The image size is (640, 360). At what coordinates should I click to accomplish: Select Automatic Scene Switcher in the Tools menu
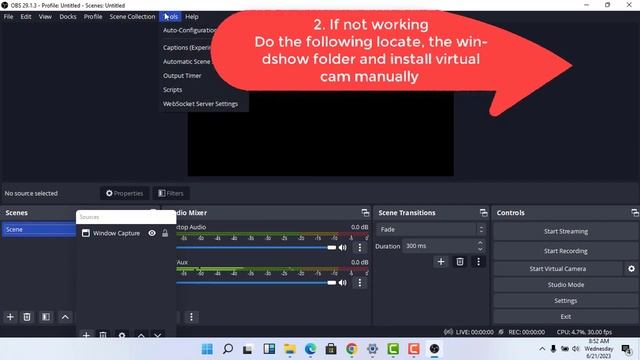click(186, 62)
